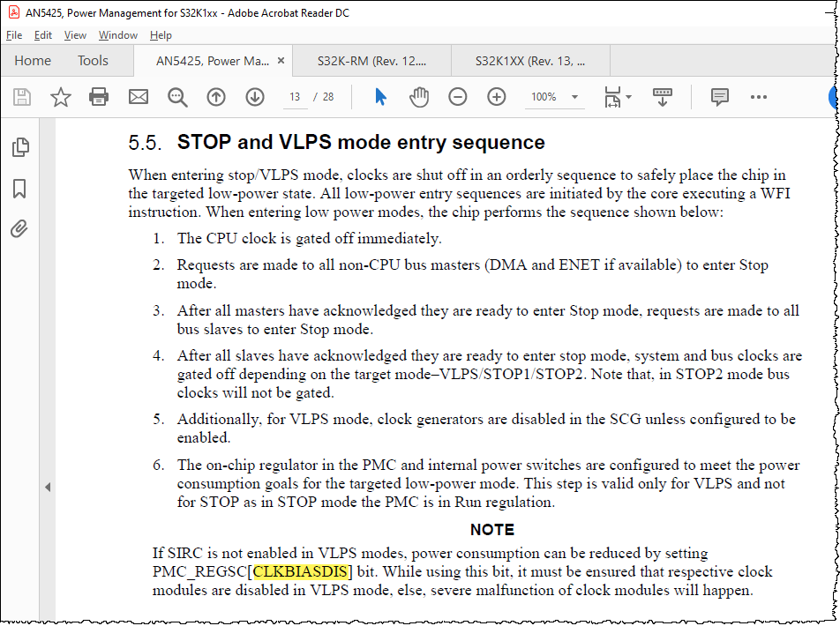Zoom out with minus circle icon
The image size is (840, 626).
[457, 97]
